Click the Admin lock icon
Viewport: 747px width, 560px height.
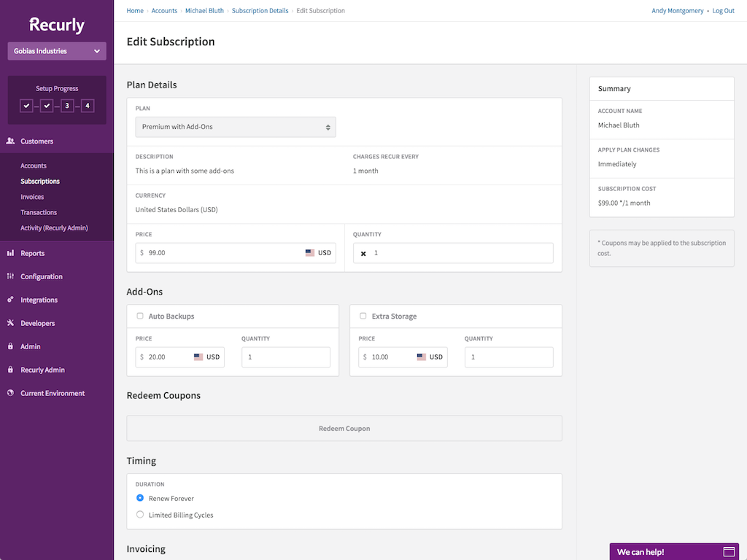(x=10, y=346)
